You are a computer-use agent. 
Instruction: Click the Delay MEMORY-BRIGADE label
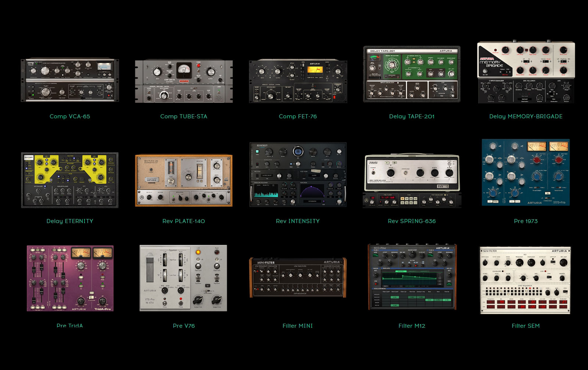pos(526,116)
